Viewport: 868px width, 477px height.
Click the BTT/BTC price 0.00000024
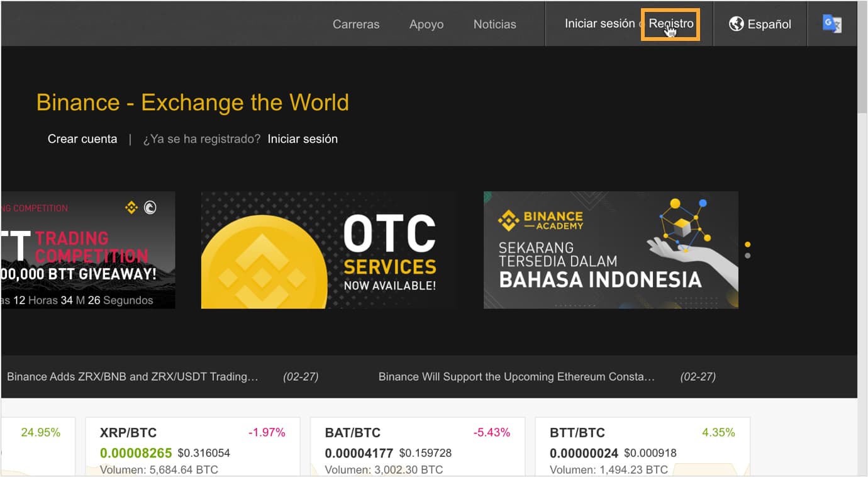584,453
